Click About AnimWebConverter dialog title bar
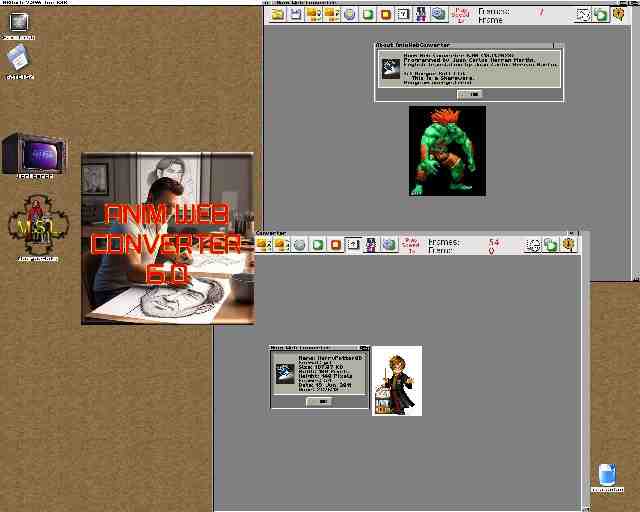Screen dimensions: 640x512 tap(469, 45)
